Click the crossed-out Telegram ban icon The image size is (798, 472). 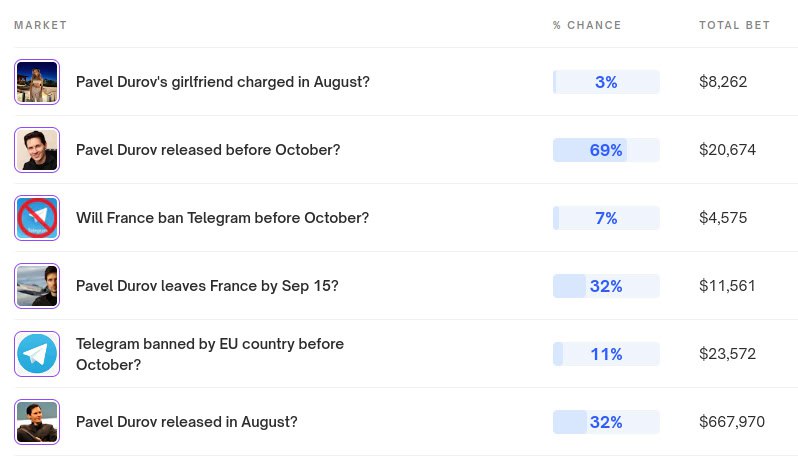click(x=37, y=218)
